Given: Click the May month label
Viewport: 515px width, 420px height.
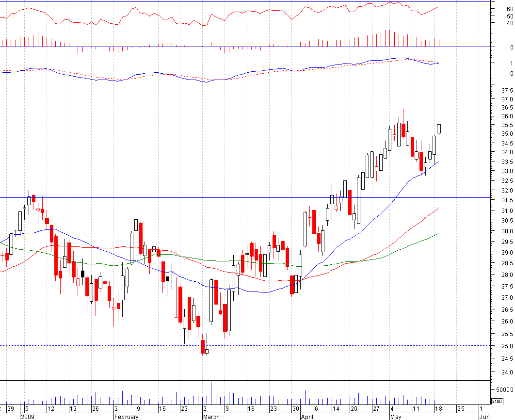Looking at the screenshot, I should (x=396, y=417).
